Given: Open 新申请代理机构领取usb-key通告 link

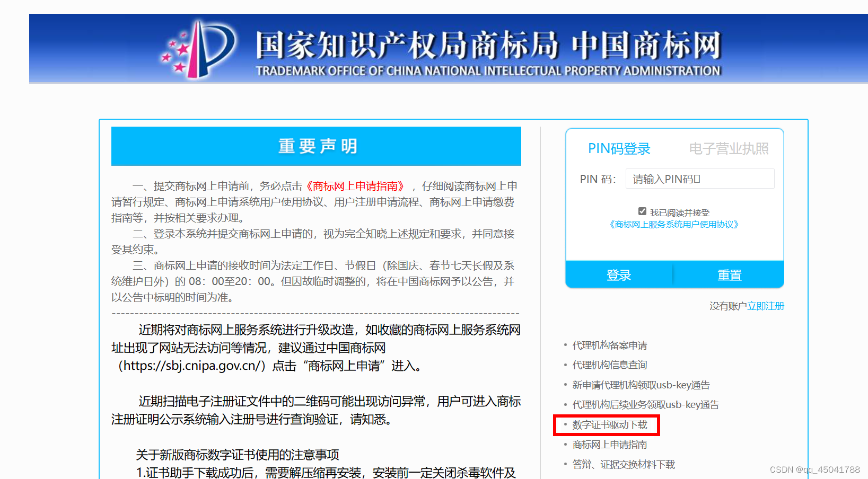Looking at the screenshot, I should 641,385.
